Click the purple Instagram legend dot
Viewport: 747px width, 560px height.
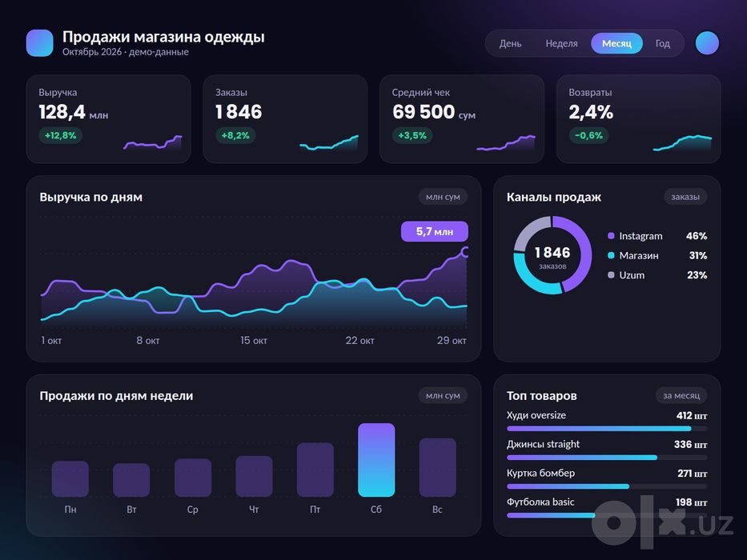coord(611,236)
